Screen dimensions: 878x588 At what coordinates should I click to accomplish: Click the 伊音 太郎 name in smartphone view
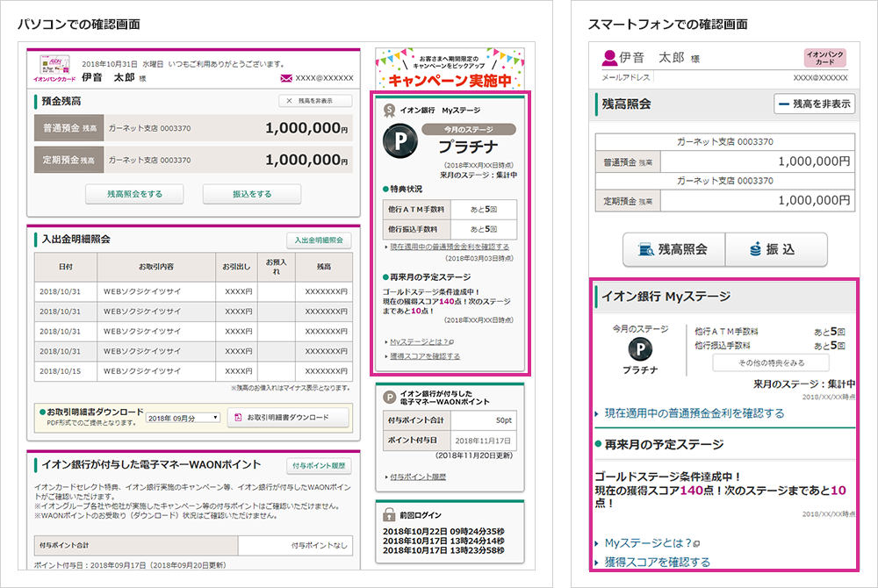click(651, 58)
